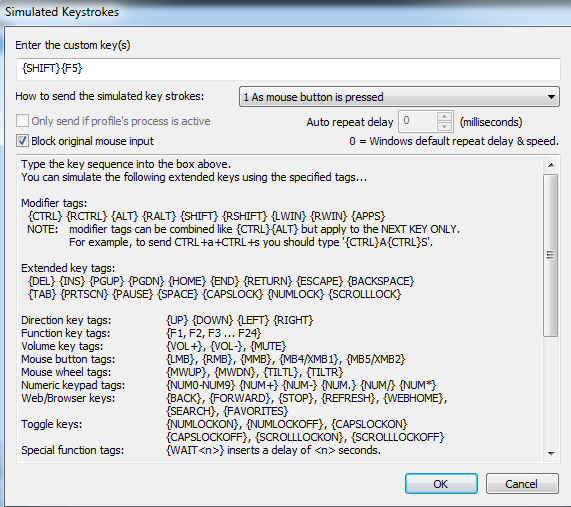Click 'Function key tags:' label
571x507 pixels.
(x=66, y=333)
